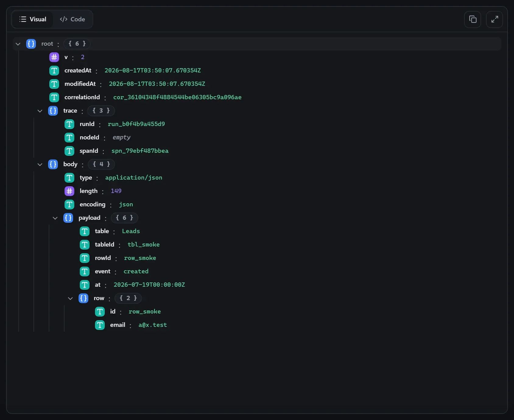The image size is (514, 420).
Task: Collapse the payload node chevron
Action: 55,218
